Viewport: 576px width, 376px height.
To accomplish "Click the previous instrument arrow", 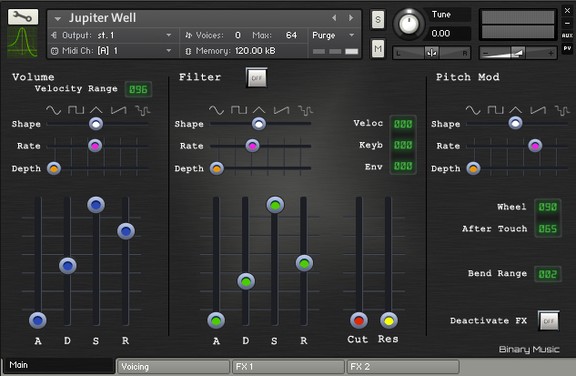I will click(334, 18).
